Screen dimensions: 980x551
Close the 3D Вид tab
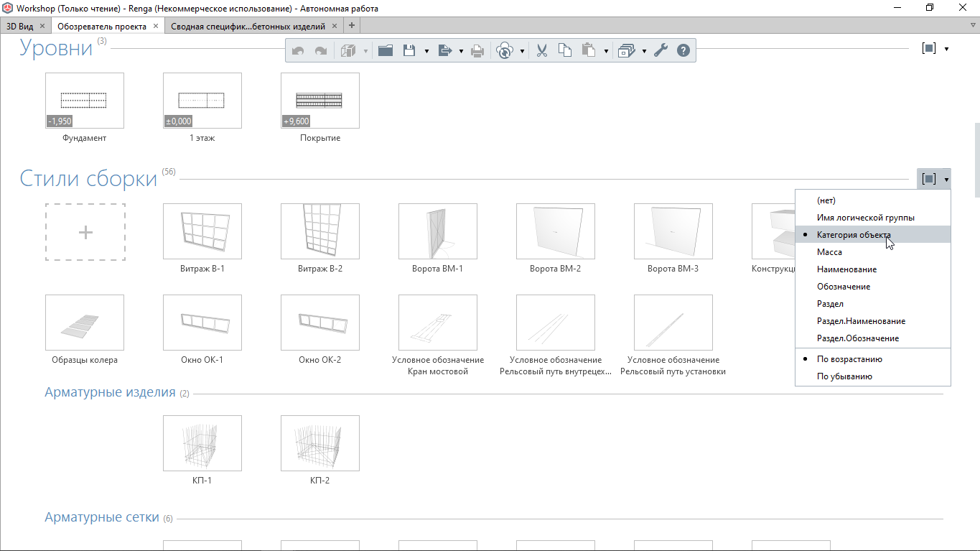(42, 26)
